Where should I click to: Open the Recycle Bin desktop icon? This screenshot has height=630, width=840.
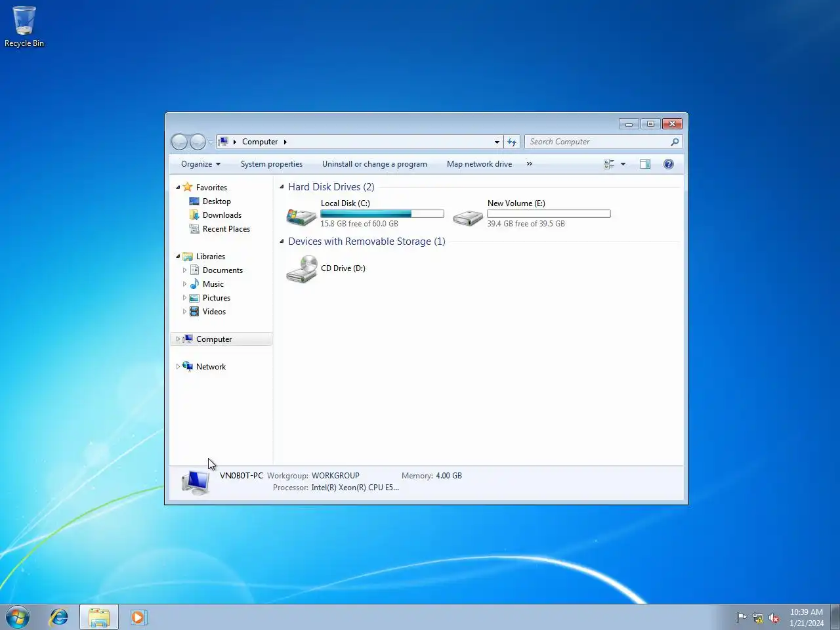tap(24, 27)
